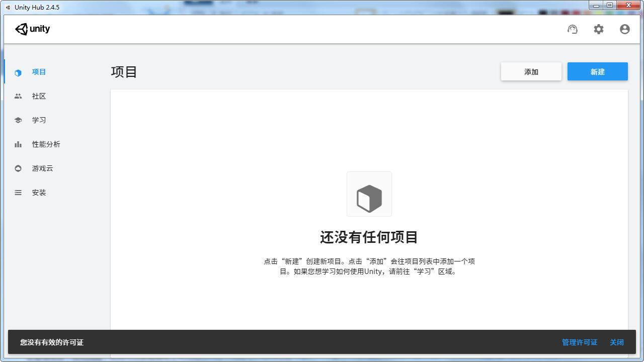Viewport: 644px width, 362px height.
Task: Open the cloud sync status icon
Action: [x=573, y=29]
